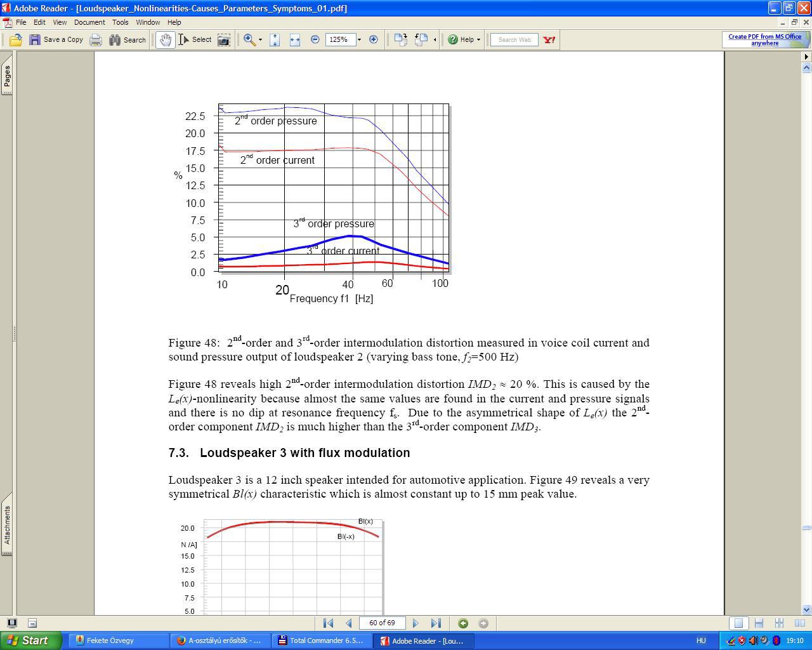812x650 pixels.
Task: Zoom out with the minus button
Action: [315, 39]
